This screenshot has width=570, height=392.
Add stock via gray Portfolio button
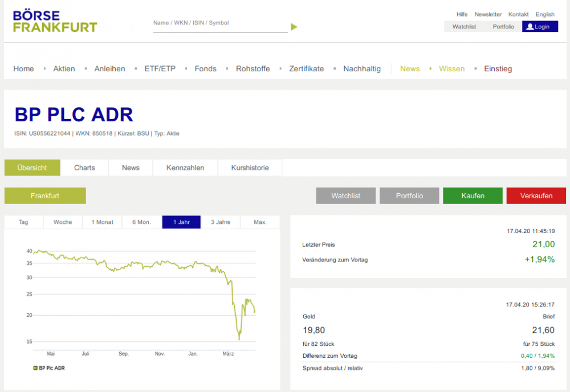pyautogui.click(x=409, y=196)
